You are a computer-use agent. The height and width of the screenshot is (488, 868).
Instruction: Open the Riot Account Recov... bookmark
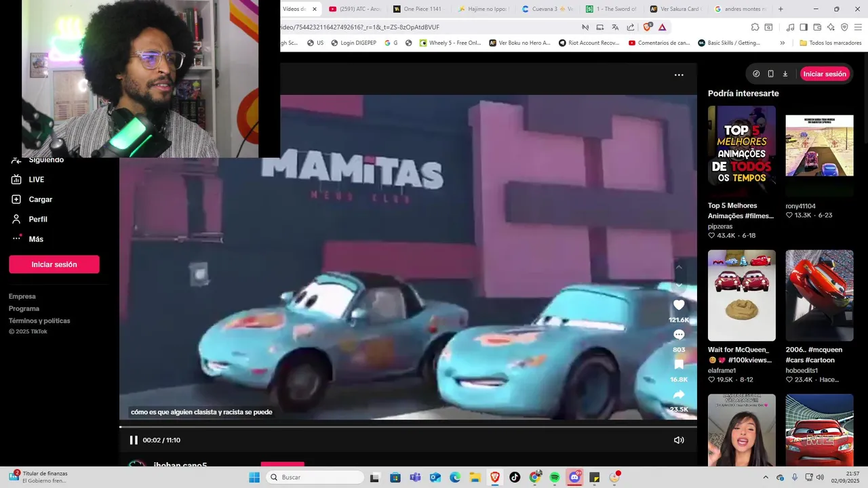589,43
